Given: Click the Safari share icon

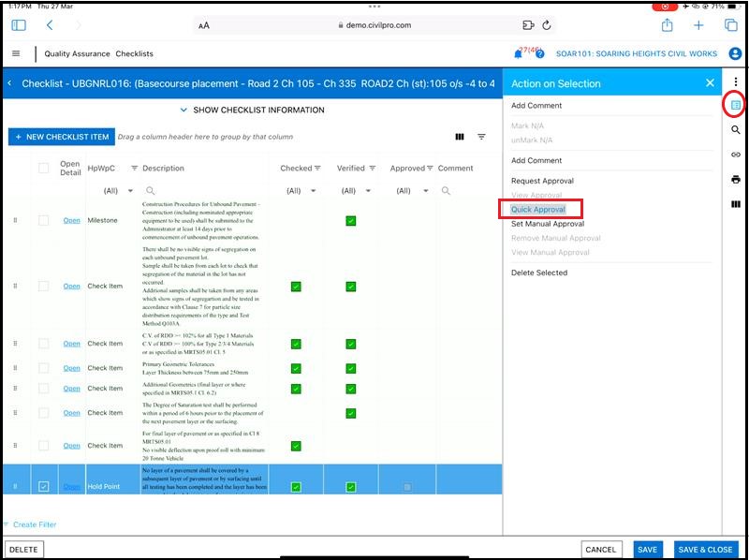Looking at the screenshot, I should point(667,25).
